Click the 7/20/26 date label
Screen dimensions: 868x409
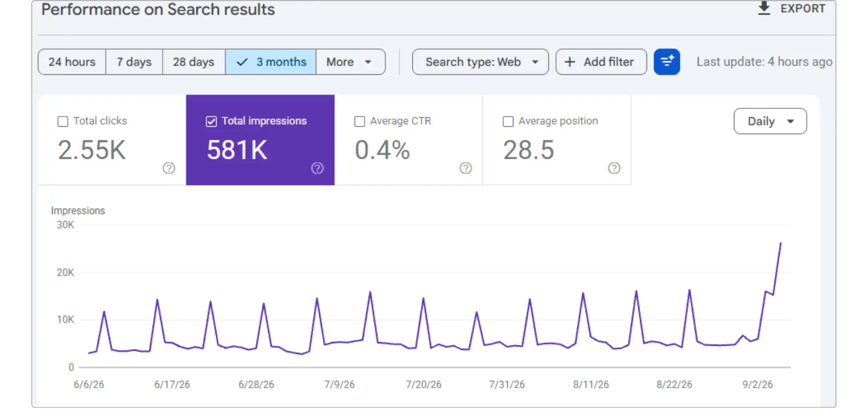pos(424,384)
